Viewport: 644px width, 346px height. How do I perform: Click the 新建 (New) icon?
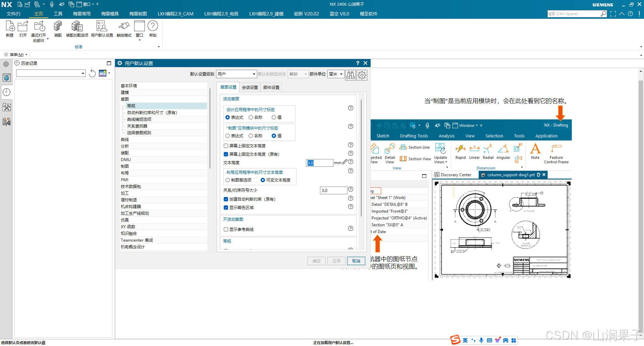click(x=10, y=26)
